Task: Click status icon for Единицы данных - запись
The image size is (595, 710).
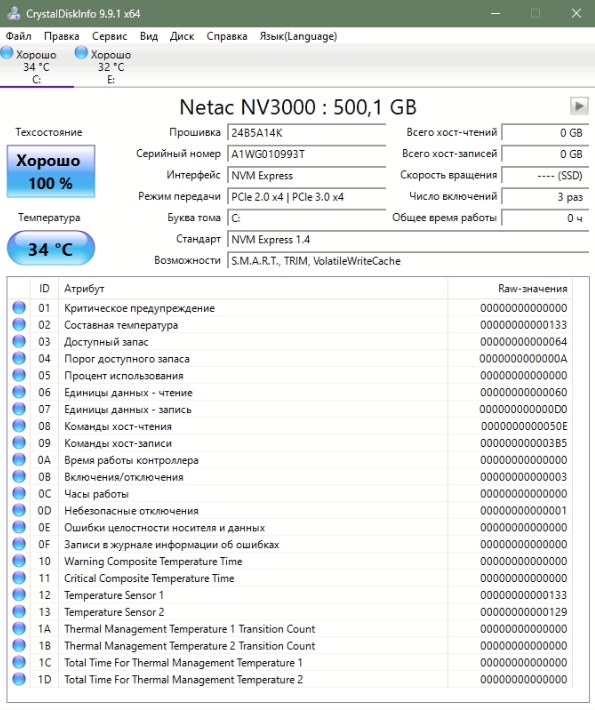Action: tap(19, 409)
